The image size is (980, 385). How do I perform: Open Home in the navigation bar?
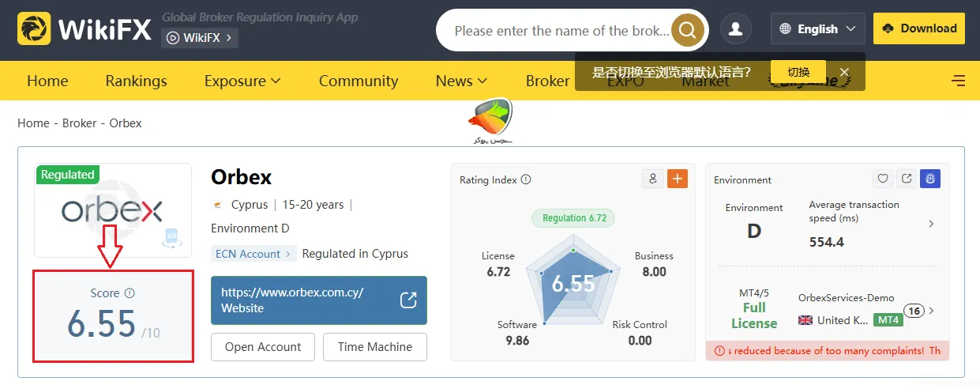pos(47,81)
